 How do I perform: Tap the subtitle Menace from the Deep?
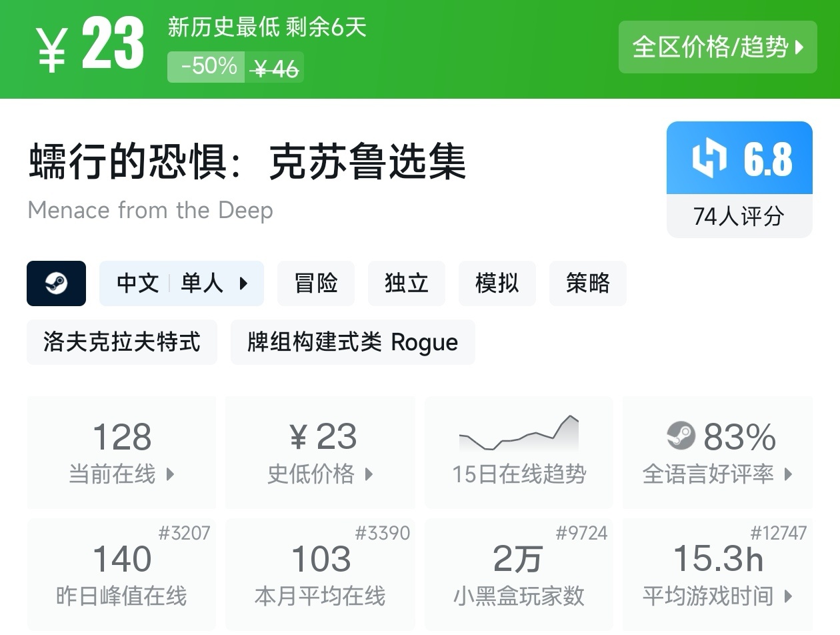[151, 211]
